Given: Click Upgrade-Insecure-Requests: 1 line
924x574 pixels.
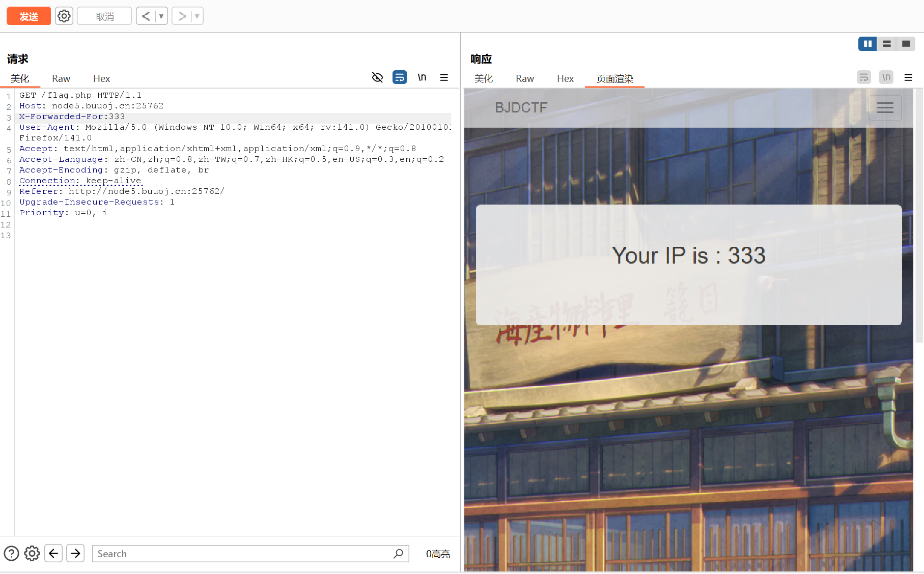Looking at the screenshot, I should [x=97, y=202].
